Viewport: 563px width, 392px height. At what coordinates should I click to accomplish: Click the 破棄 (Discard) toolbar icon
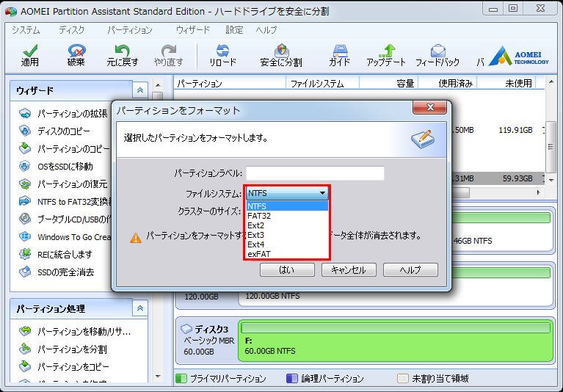coord(76,55)
